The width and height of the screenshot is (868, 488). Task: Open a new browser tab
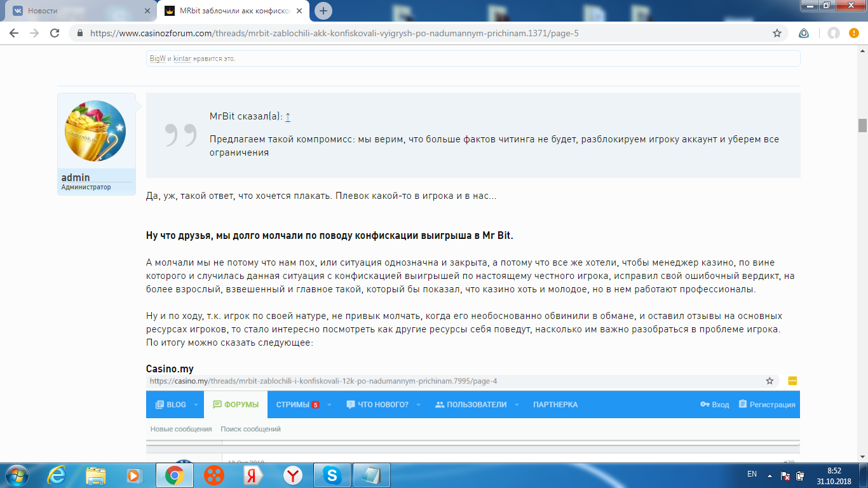pyautogui.click(x=323, y=11)
